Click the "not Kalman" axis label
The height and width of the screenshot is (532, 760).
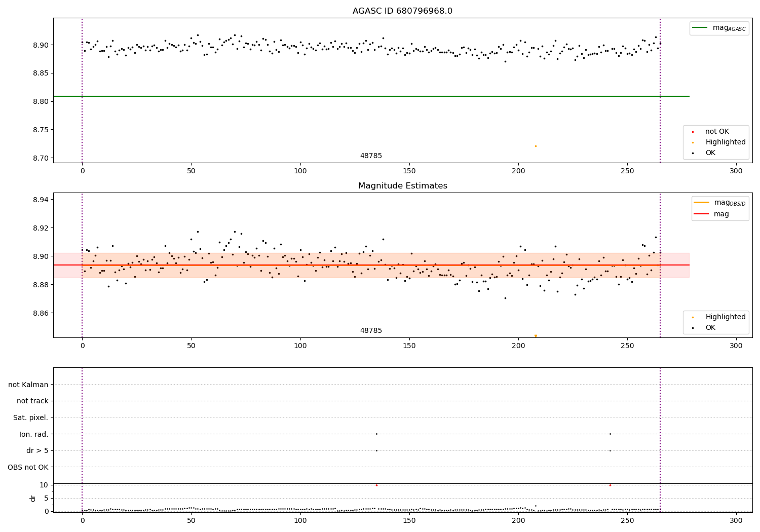pos(28,385)
